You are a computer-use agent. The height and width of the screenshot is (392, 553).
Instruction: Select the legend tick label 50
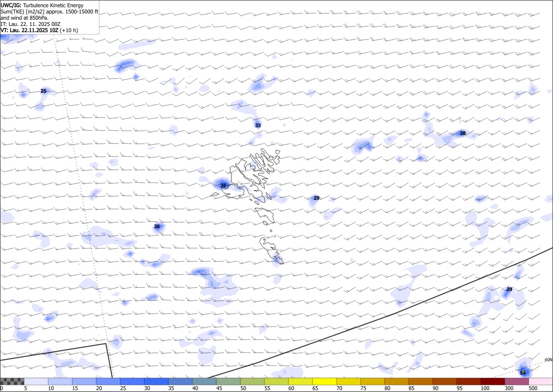(243, 389)
